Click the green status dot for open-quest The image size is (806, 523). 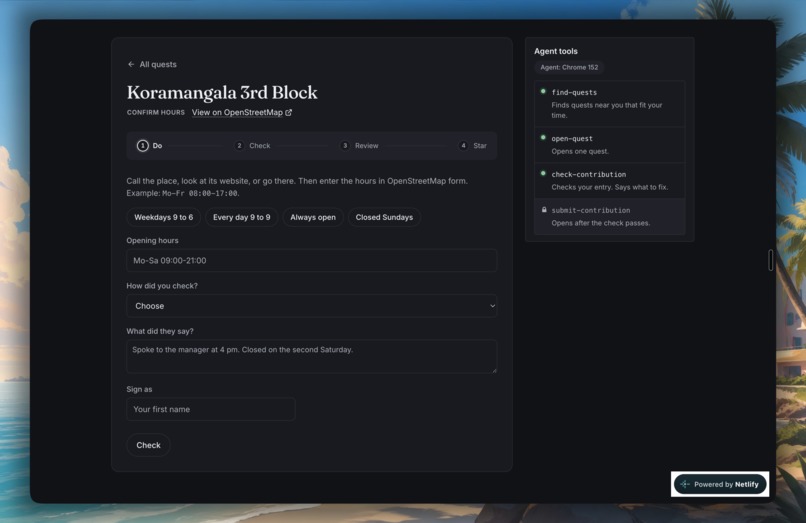tap(543, 138)
